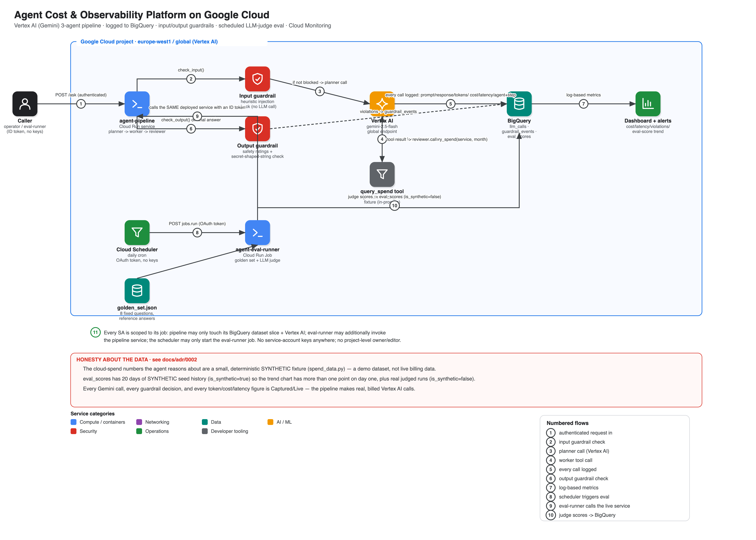Click the Security red legend swatch
756x540 pixels.
[74, 431]
